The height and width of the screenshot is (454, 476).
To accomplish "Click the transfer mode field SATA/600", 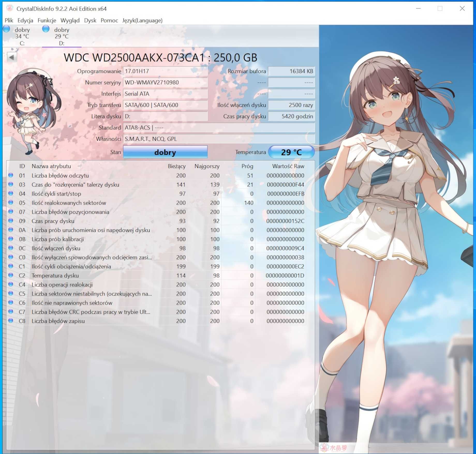I will coord(165,105).
